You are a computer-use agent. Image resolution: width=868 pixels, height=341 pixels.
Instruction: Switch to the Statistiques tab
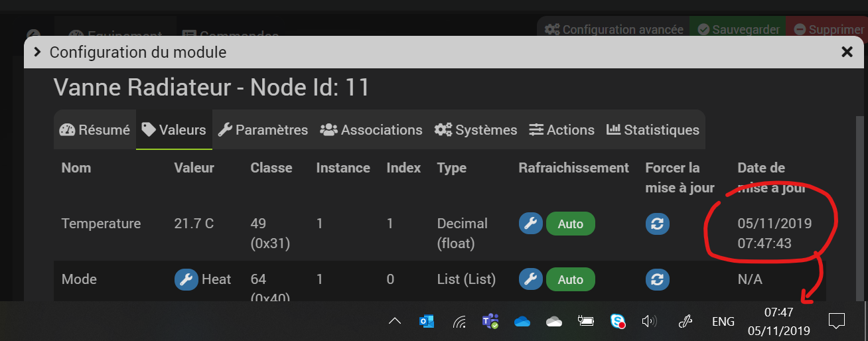(653, 130)
